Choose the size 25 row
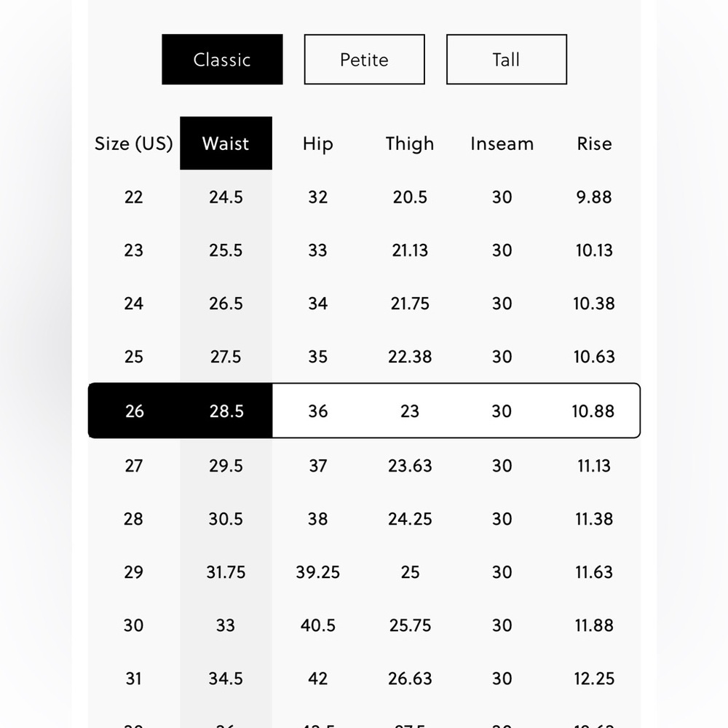Screen dimensions: 728x728 pyautogui.click(x=364, y=357)
